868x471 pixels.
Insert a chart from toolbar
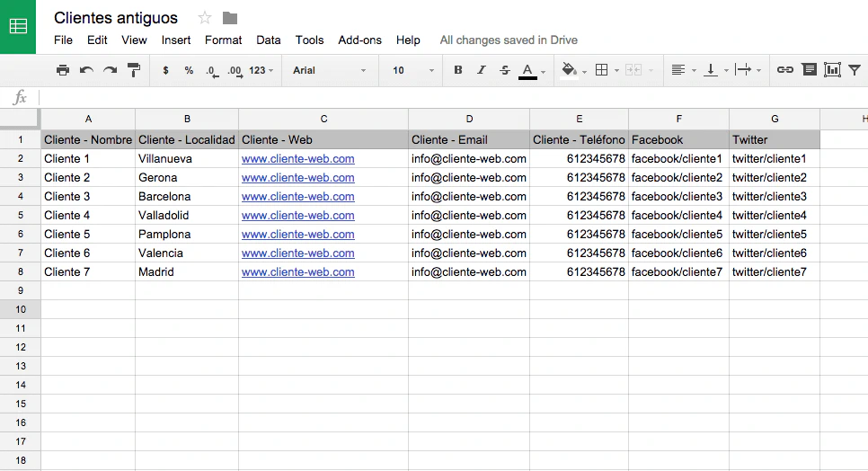[x=832, y=70]
